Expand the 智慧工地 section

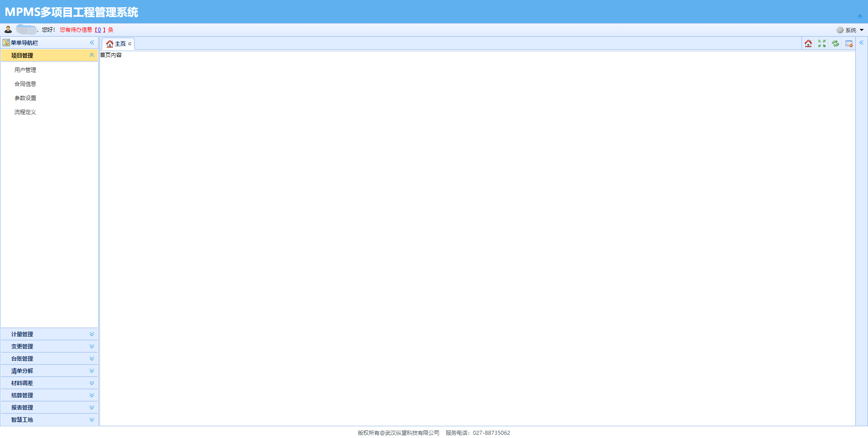[x=49, y=419]
